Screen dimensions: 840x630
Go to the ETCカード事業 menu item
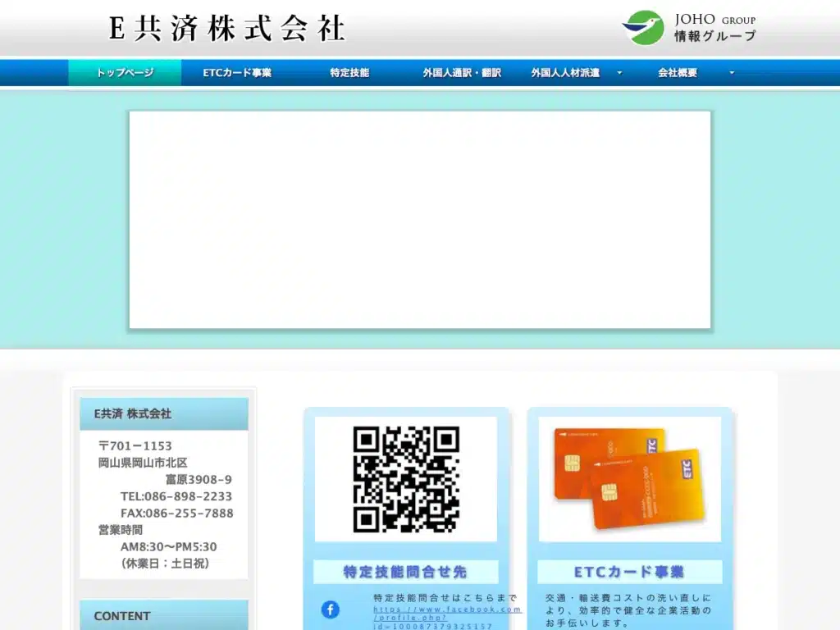tap(237, 73)
